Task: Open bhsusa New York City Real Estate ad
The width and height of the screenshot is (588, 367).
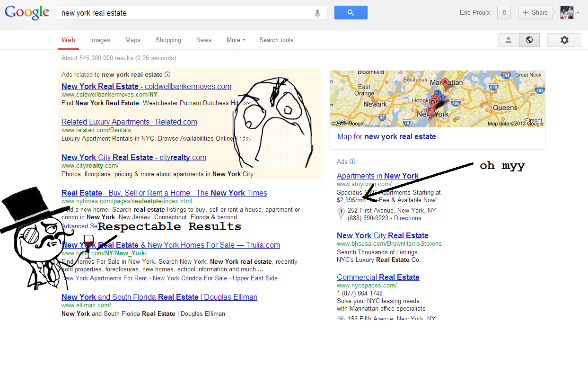Action: (x=383, y=235)
